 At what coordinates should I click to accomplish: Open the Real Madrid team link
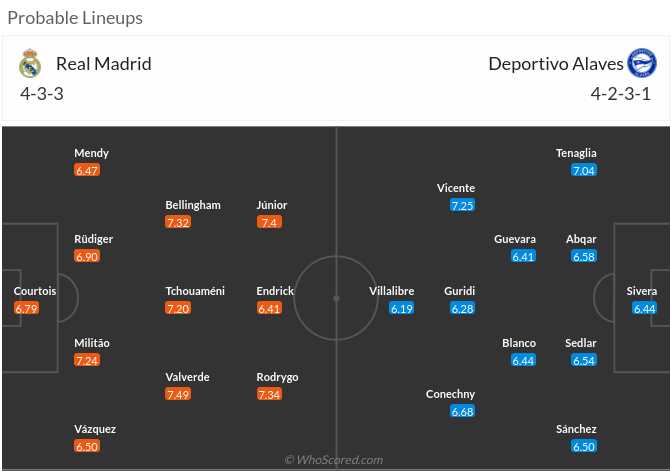103,64
